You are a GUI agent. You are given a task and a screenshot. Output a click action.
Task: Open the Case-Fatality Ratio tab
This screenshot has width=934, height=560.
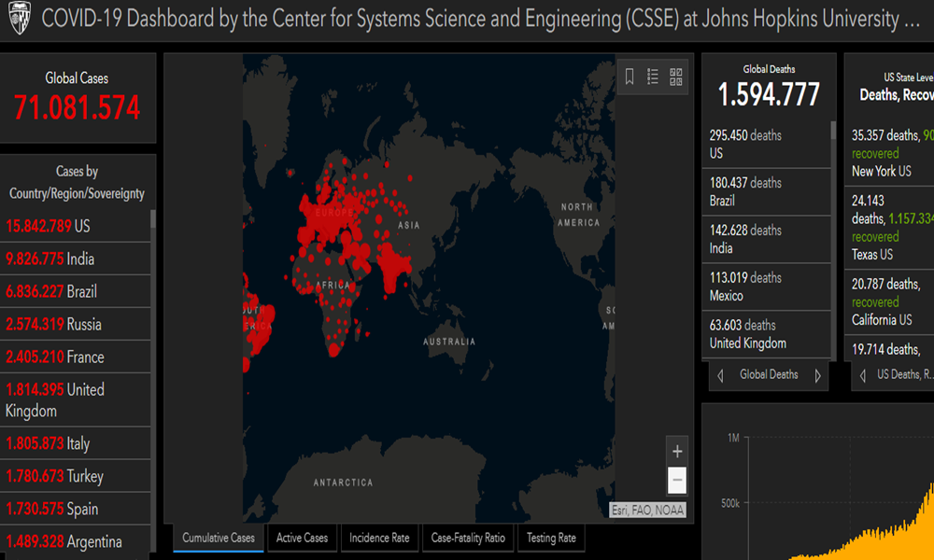pyautogui.click(x=468, y=538)
